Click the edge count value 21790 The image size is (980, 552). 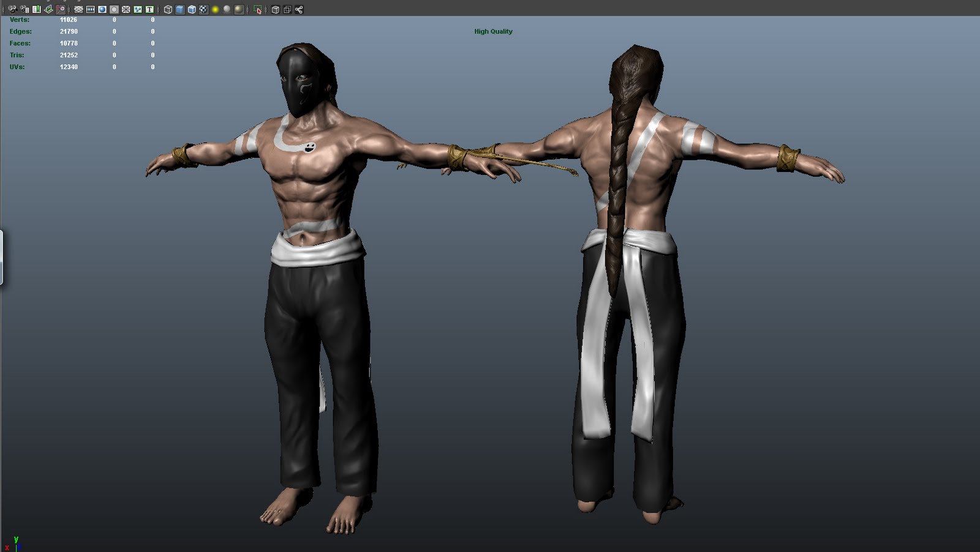point(69,31)
